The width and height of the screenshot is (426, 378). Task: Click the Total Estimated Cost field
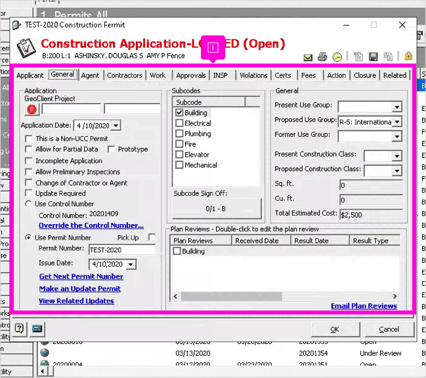tap(371, 215)
